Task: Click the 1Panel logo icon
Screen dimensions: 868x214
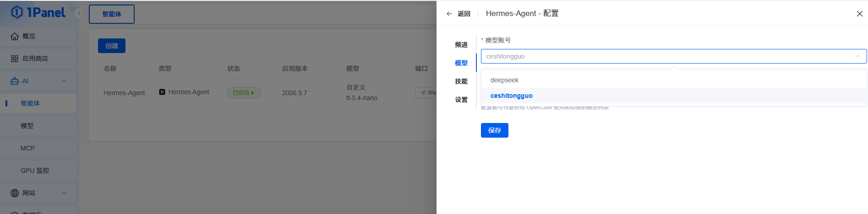Action: (17, 12)
